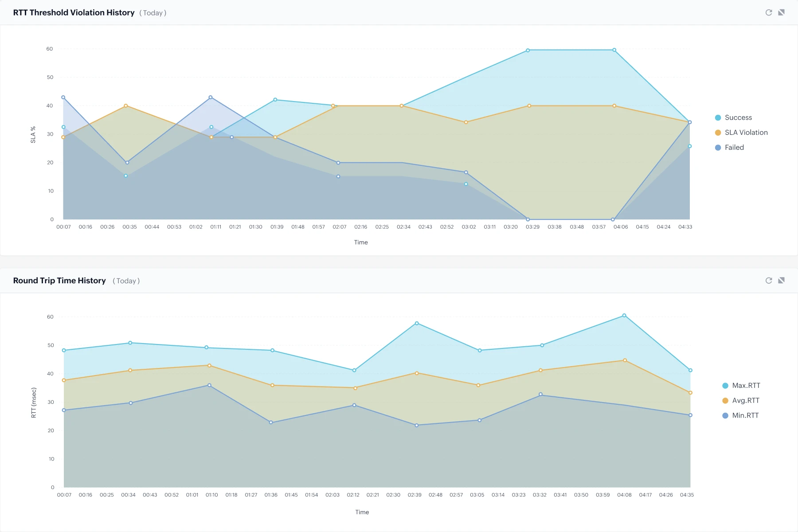Click the final Max.RTT point at 04:35

click(690, 370)
